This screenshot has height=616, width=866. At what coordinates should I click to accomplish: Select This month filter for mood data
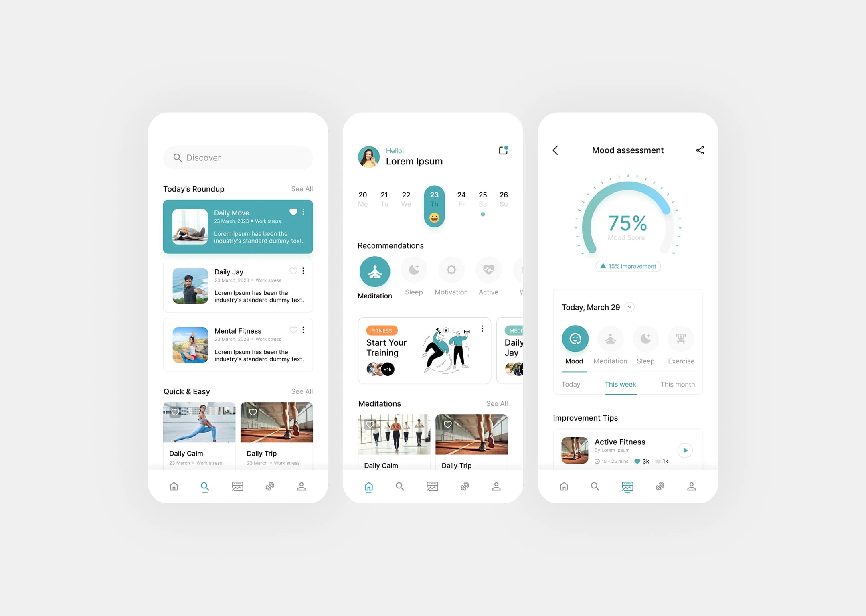pyautogui.click(x=678, y=384)
